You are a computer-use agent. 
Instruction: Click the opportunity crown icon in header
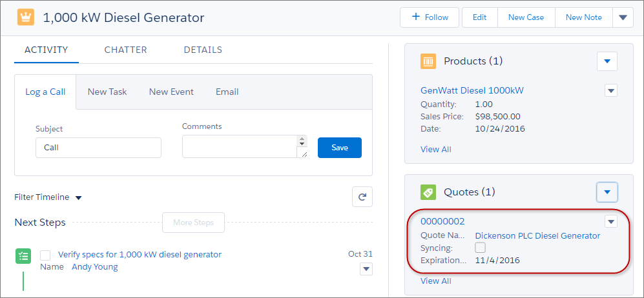pyautogui.click(x=25, y=17)
